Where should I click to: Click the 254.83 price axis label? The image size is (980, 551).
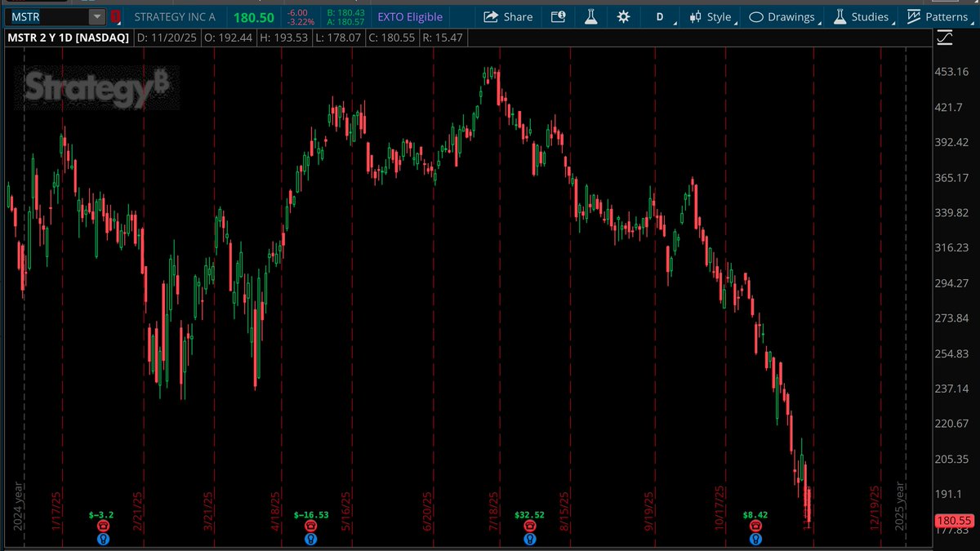point(951,353)
